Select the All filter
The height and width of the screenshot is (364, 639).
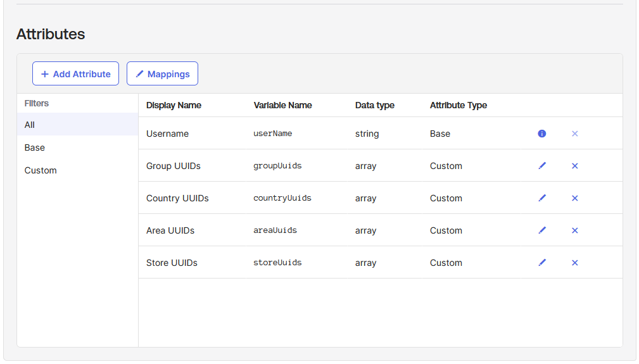tap(77, 125)
